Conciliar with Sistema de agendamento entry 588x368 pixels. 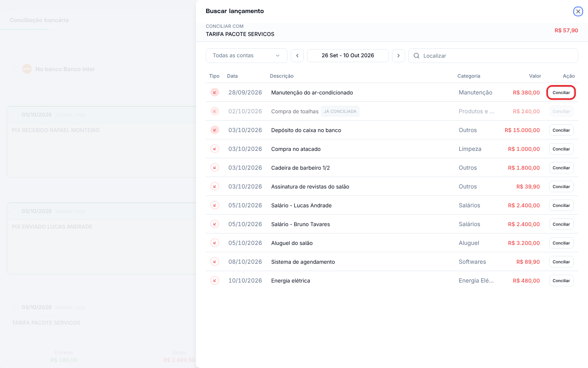[x=561, y=262]
